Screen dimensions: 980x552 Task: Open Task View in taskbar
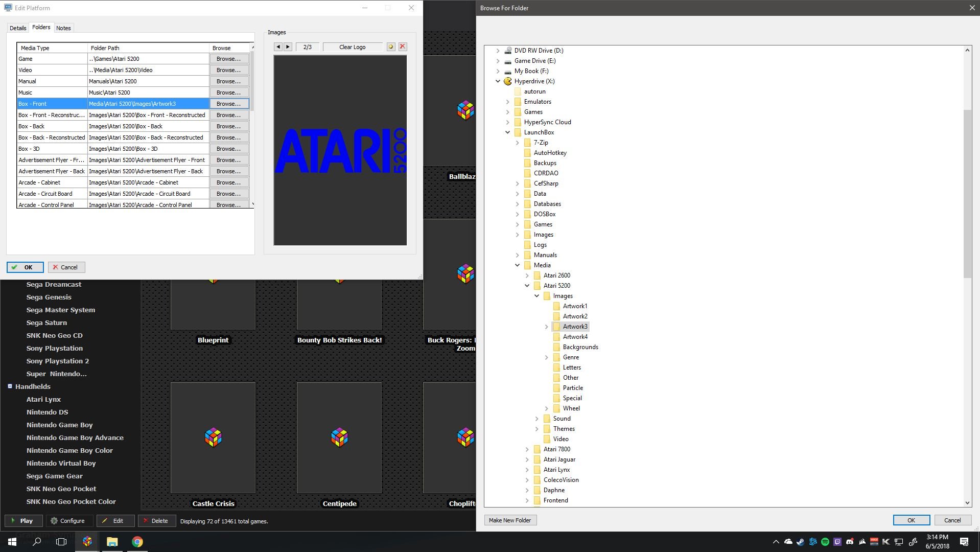pos(61,542)
